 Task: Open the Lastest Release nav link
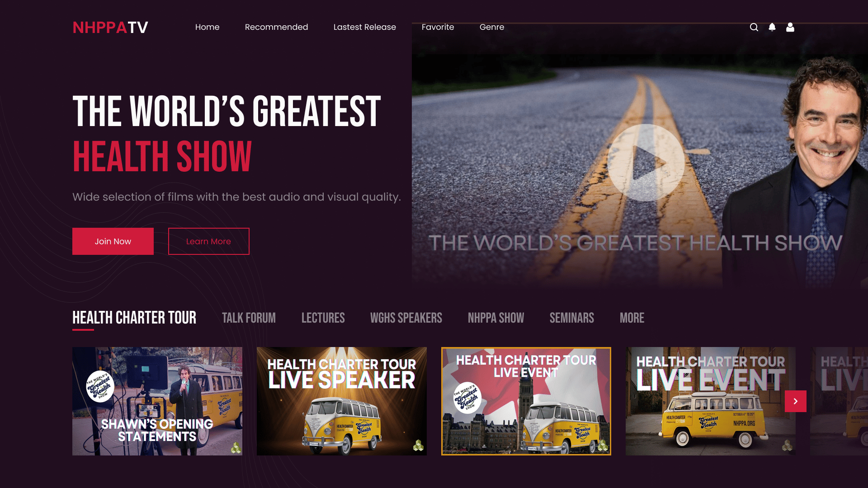pos(365,27)
